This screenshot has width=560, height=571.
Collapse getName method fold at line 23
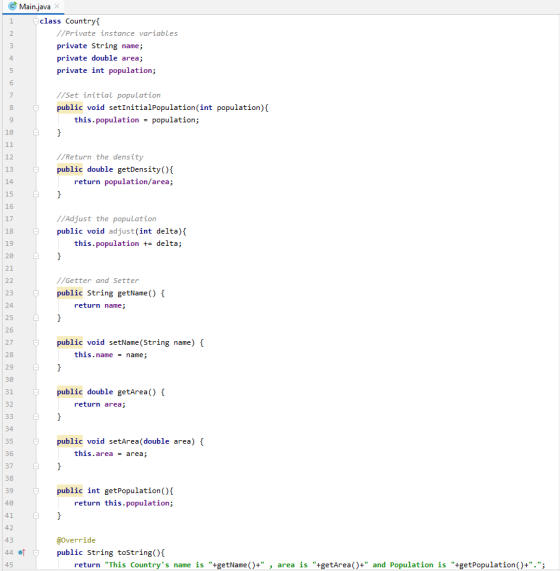pos(36,293)
